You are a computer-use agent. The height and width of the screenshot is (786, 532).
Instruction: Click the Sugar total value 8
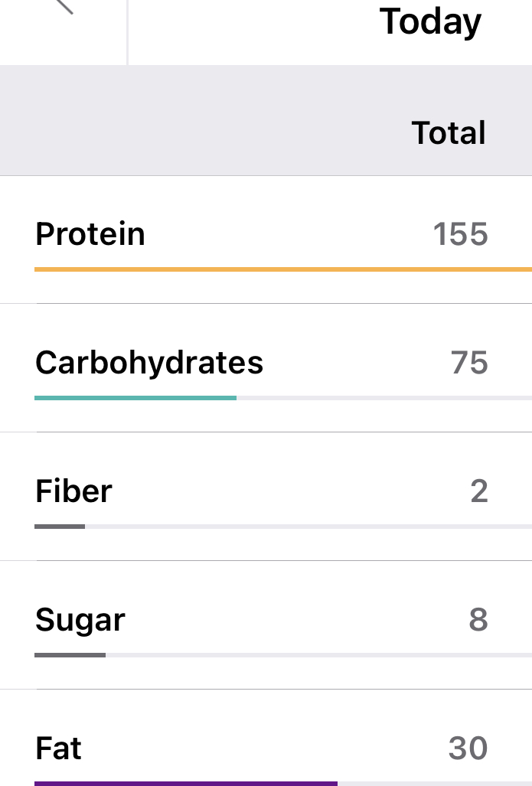(x=478, y=620)
